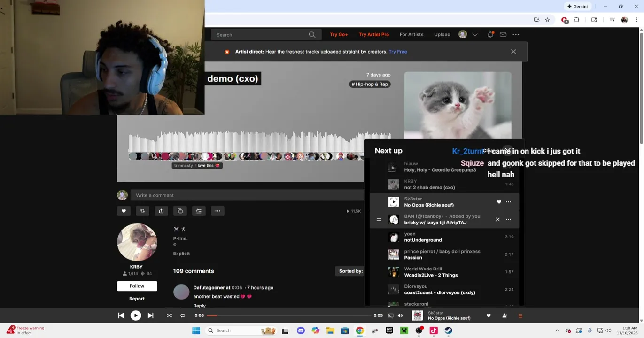644x338 pixels.
Task: Click Try Free in the banner
Action: [x=398, y=52]
